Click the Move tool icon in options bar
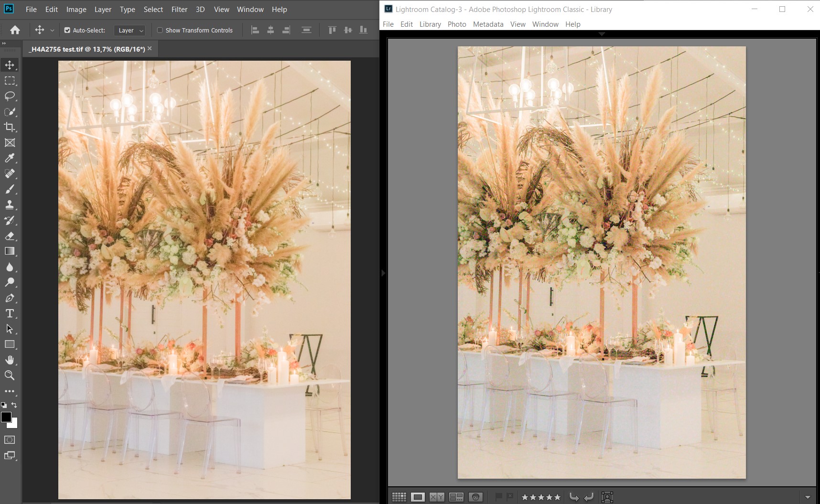The image size is (820, 504). 40,30
